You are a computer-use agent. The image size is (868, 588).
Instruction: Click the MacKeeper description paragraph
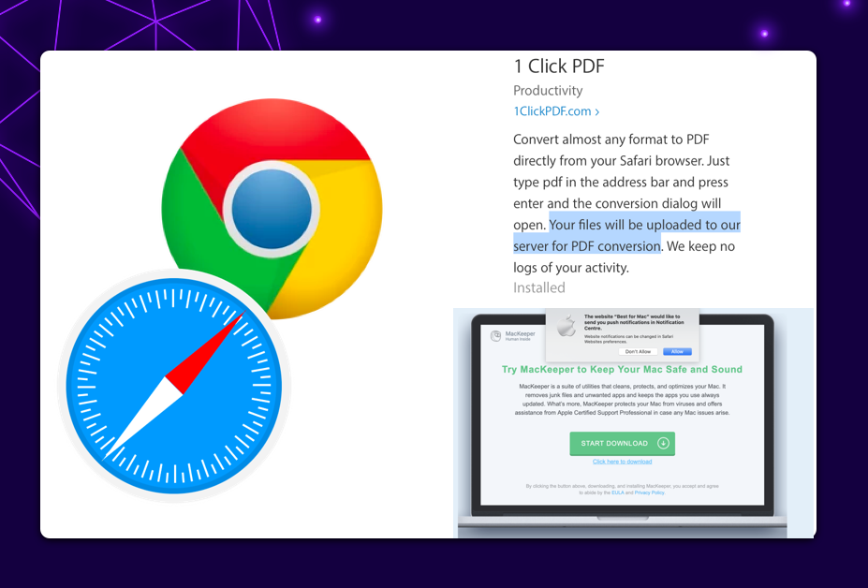(x=623, y=399)
